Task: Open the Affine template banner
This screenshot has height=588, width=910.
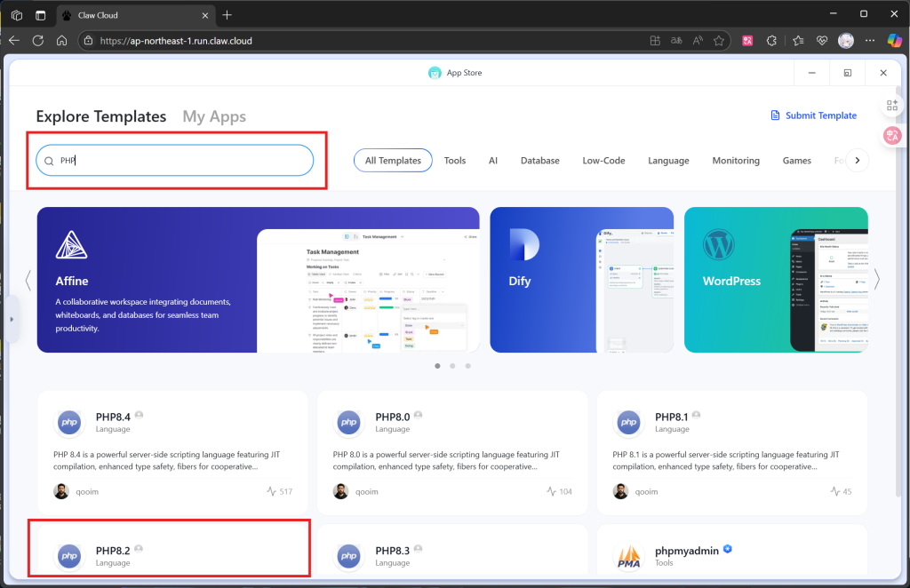Action: [x=259, y=280]
